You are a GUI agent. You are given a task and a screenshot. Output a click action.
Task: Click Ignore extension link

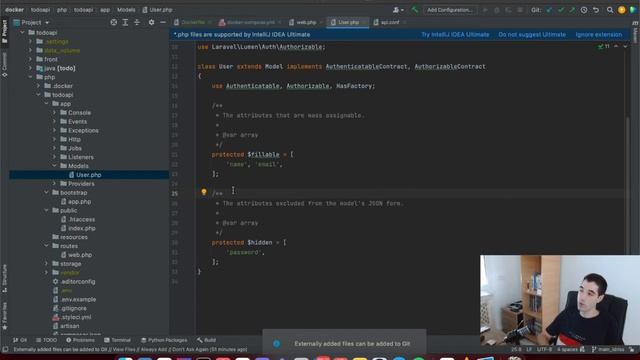[599, 35]
